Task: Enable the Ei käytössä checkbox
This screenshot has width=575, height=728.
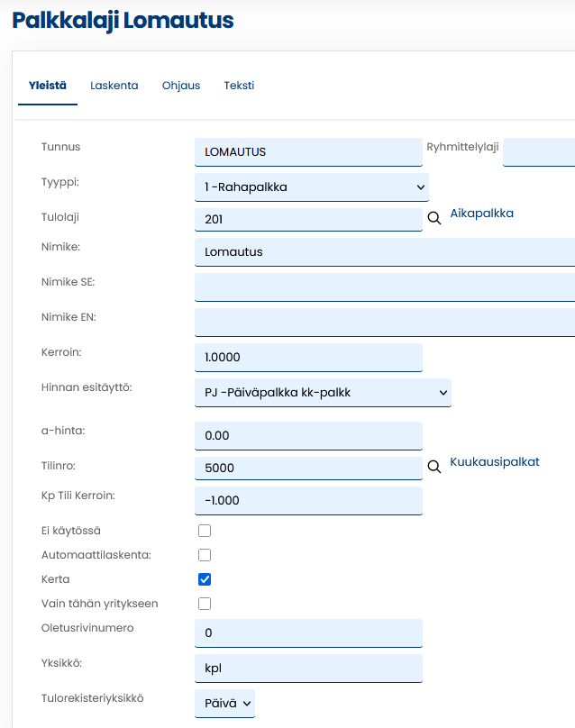Action: 205,531
